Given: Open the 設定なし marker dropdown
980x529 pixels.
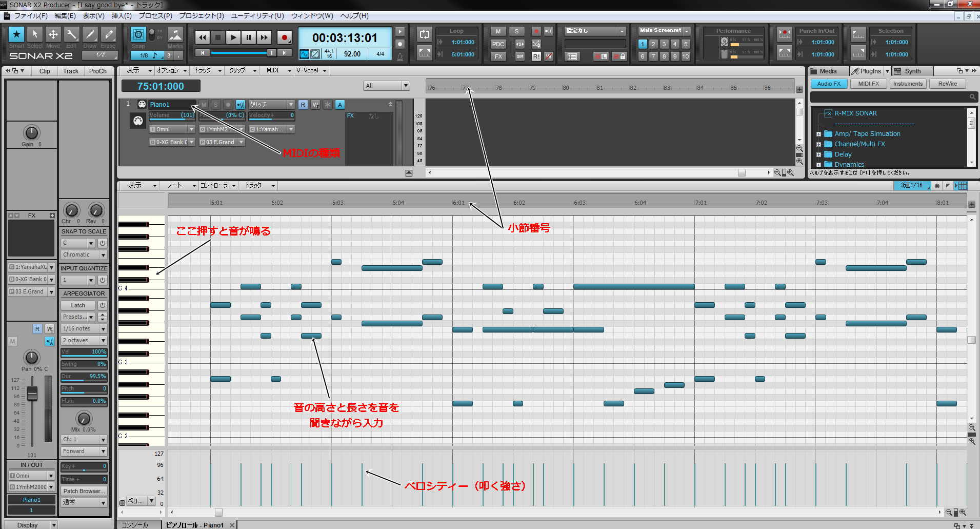Looking at the screenshot, I should [622, 31].
